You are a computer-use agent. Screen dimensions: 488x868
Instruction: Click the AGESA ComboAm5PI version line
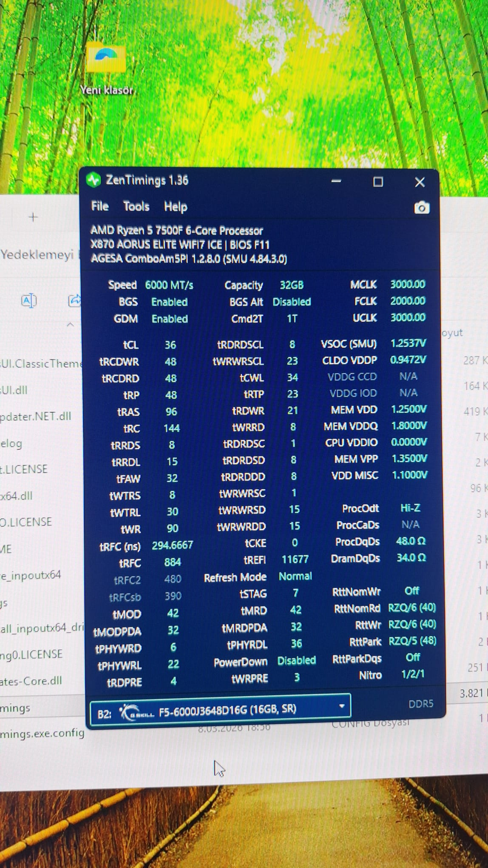point(189,259)
